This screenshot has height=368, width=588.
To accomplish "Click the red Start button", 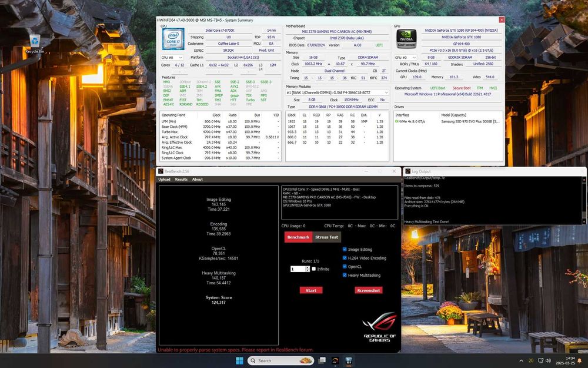I will tap(311, 290).
